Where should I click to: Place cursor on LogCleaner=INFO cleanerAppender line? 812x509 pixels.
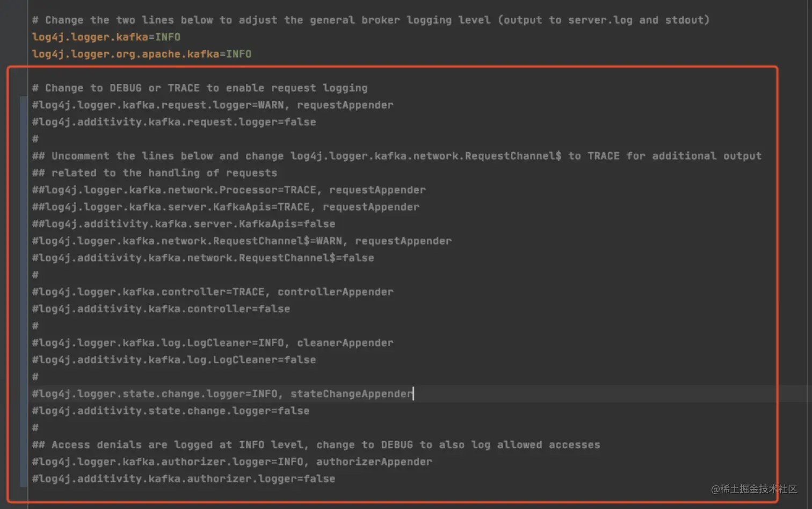213,343
